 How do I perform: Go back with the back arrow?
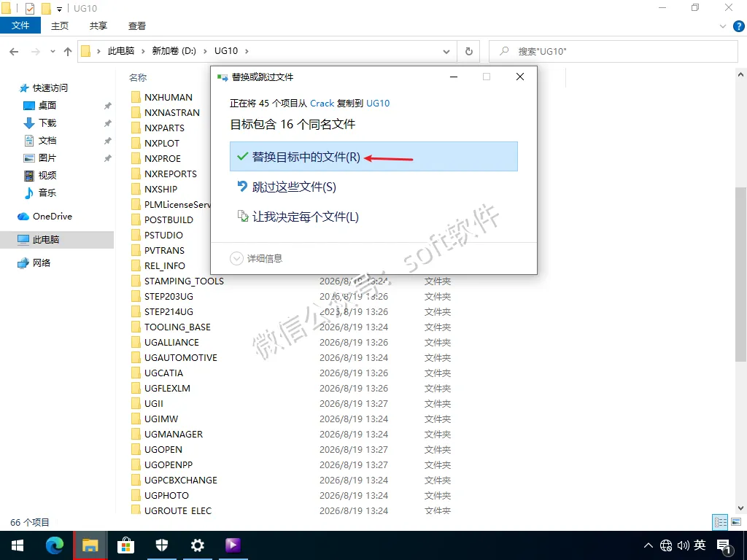pyautogui.click(x=14, y=52)
